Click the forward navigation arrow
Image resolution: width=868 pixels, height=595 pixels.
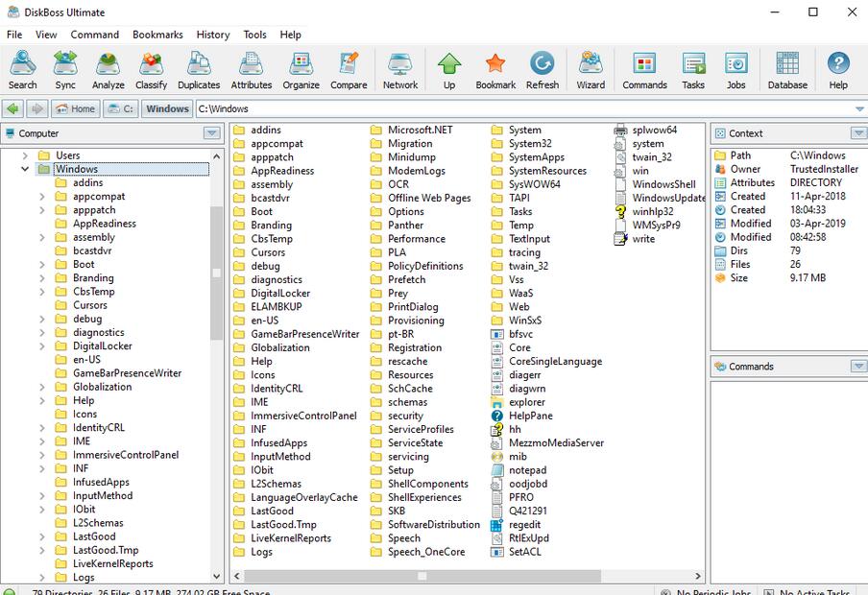tap(37, 108)
